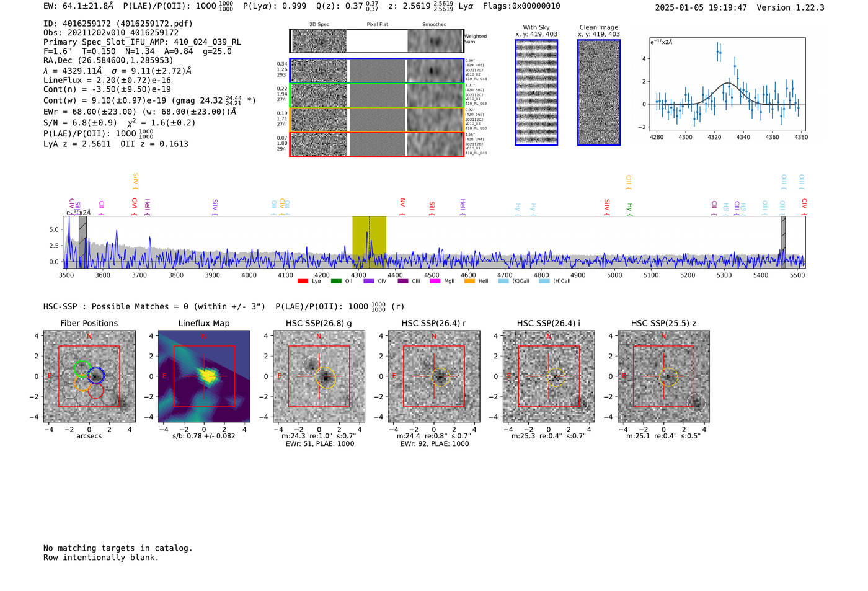Click the 'Primary Spec_Slot_IFU_AMP' line
This screenshot has width=868, height=591.
tap(142, 42)
